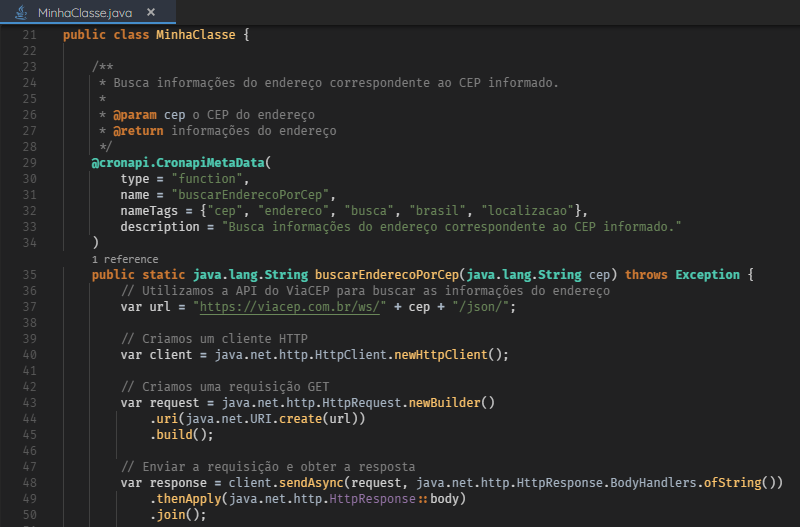Click the newBuilder method call
The image size is (800, 527).
(444, 403)
